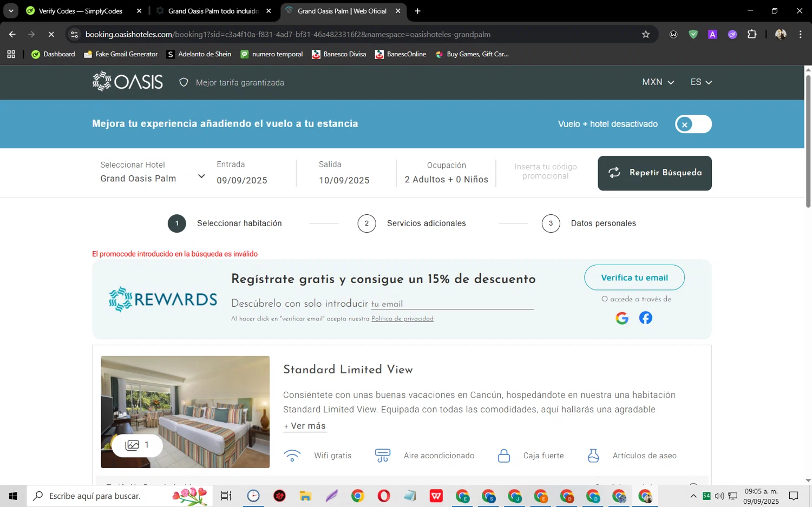
Task: Open a new browser tab
Action: coord(417,11)
